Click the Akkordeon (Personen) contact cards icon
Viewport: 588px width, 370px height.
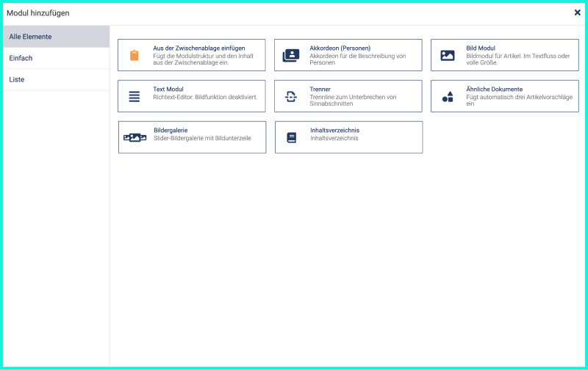(291, 55)
